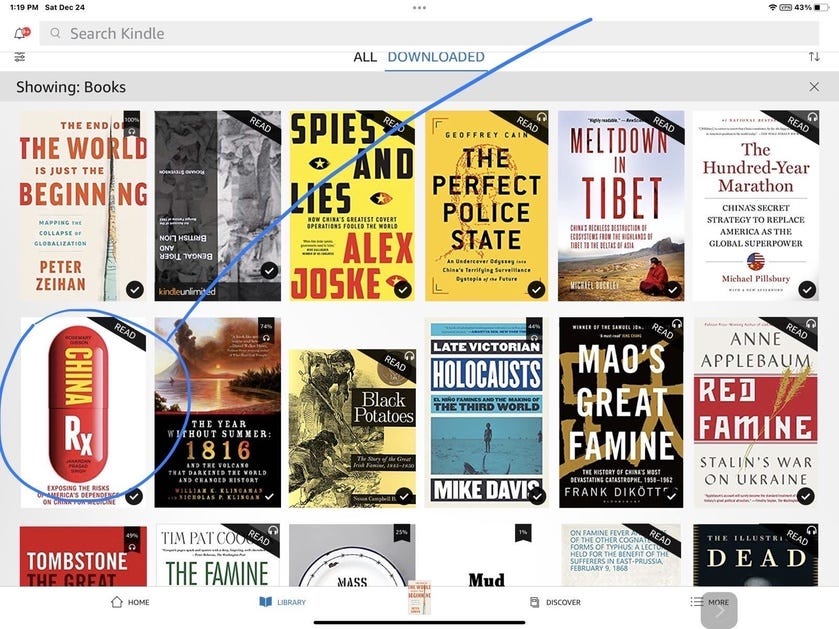Switch to the DOWNLOADED tab
This screenshot has width=839, height=629.
pyautogui.click(x=436, y=57)
